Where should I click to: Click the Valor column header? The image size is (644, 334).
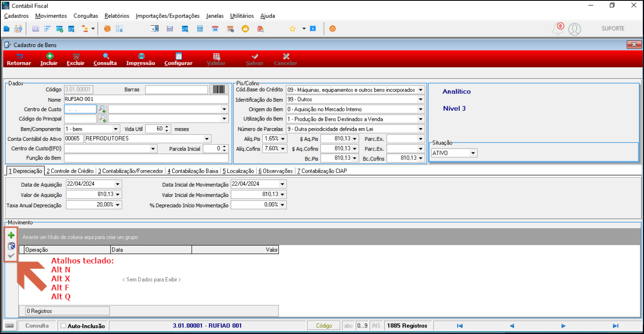235,250
